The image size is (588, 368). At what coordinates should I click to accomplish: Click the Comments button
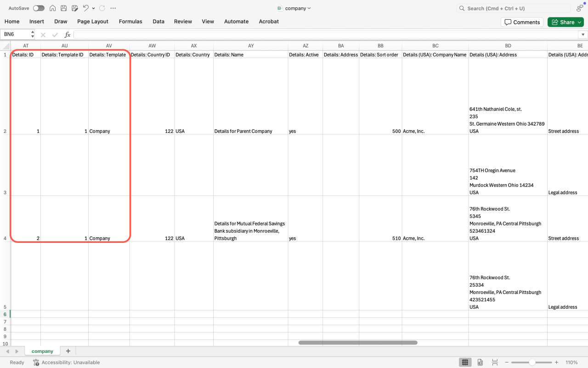point(522,22)
